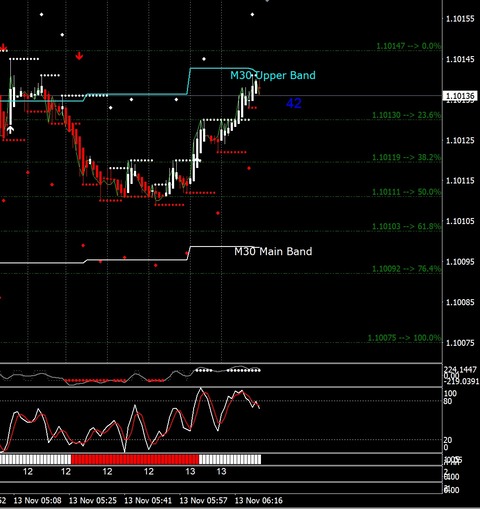Click the current price box 1.10136
The width and height of the screenshot is (480, 509).
point(460,96)
